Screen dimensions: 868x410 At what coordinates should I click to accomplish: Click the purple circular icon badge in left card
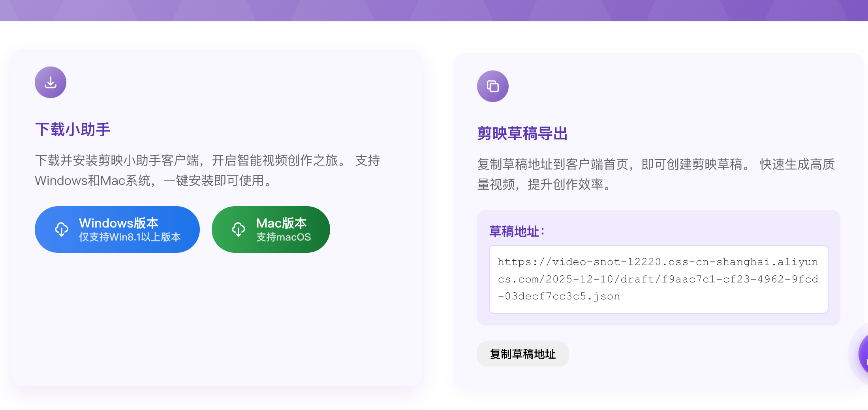tap(50, 82)
